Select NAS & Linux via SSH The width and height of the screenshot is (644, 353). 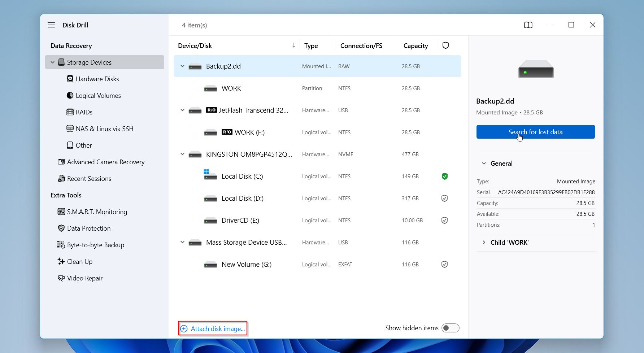pos(100,128)
